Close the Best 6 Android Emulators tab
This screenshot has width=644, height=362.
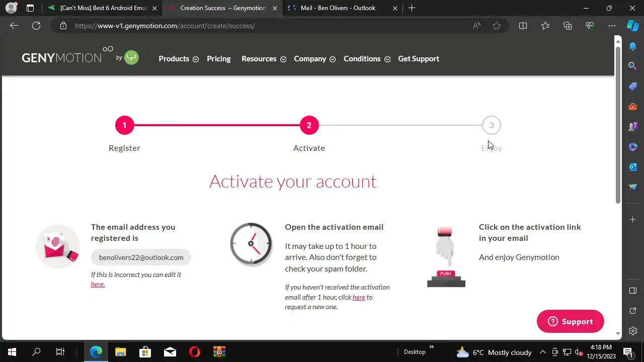pyautogui.click(x=154, y=8)
